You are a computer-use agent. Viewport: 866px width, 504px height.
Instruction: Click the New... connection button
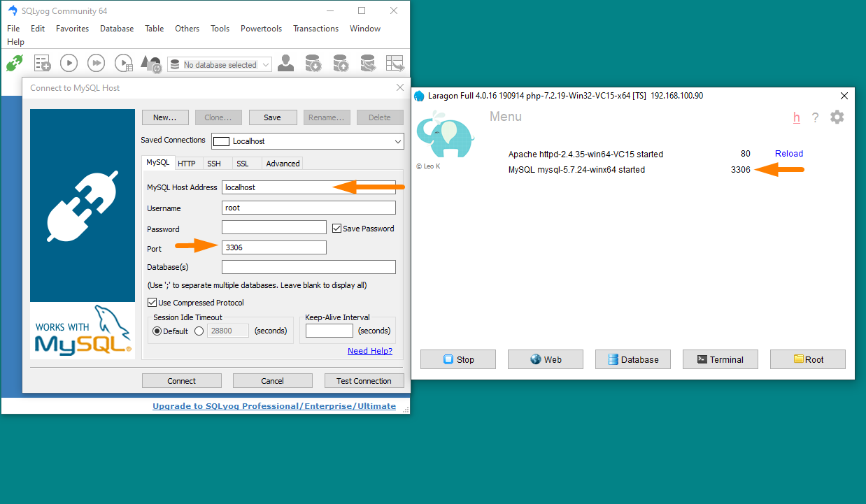(165, 117)
